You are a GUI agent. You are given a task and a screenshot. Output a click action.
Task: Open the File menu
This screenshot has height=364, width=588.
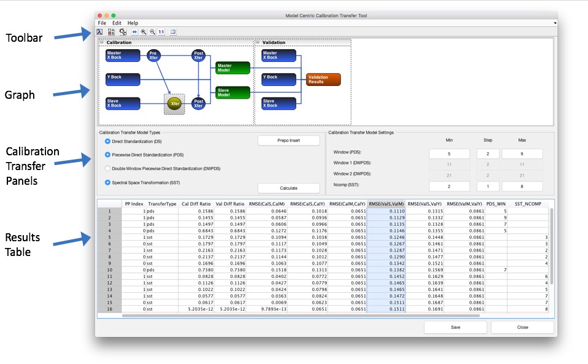(x=102, y=23)
